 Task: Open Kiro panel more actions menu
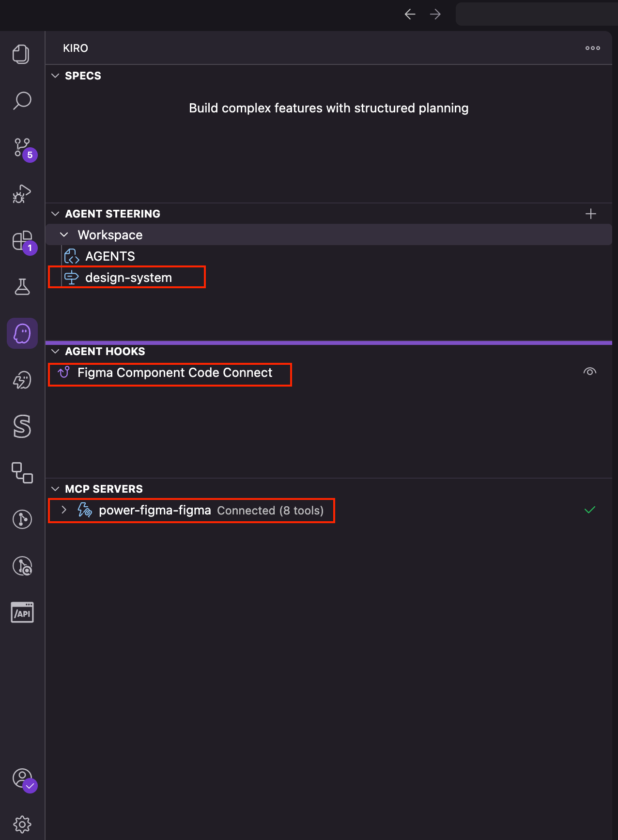tap(592, 48)
